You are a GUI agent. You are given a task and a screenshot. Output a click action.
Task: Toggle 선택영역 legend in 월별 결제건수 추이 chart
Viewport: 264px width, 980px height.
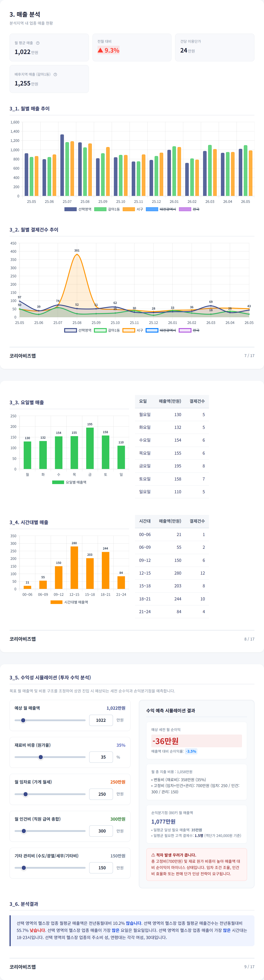click(78, 330)
